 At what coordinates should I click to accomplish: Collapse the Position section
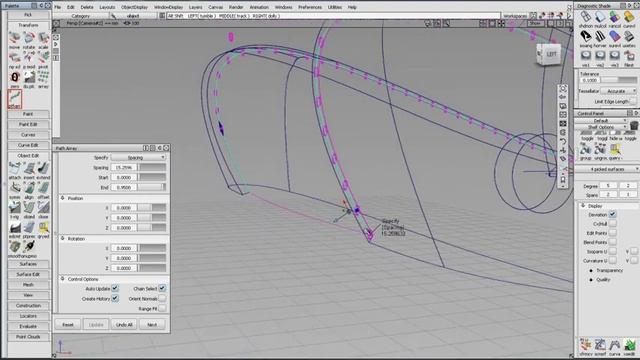63,198
